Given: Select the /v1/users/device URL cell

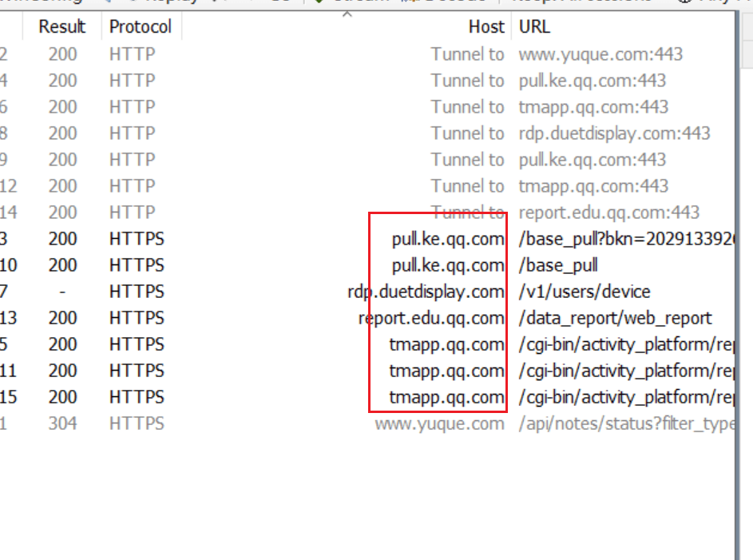Looking at the screenshot, I should (x=585, y=292).
